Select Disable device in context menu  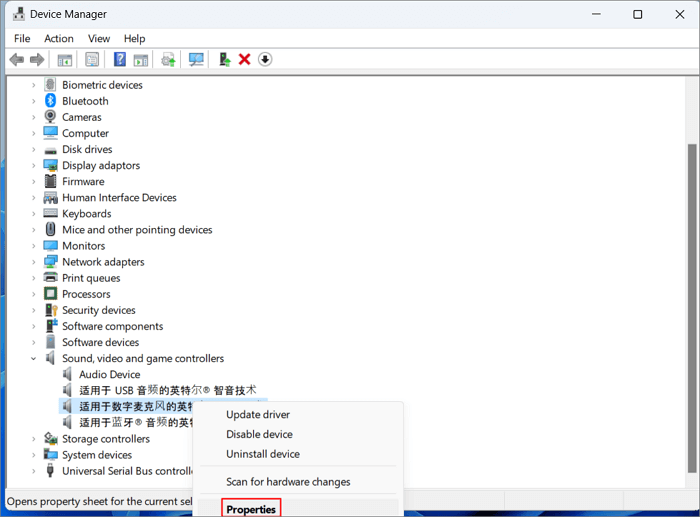pyautogui.click(x=259, y=434)
